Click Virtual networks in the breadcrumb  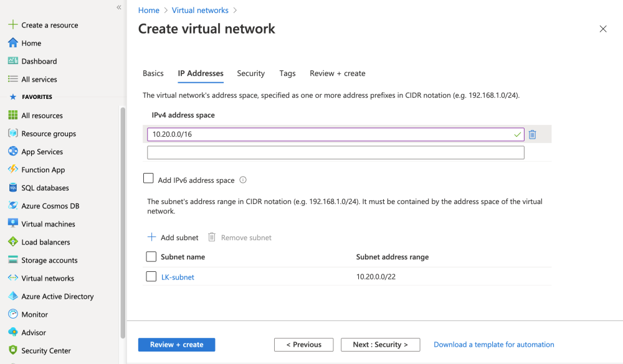coord(200,11)
